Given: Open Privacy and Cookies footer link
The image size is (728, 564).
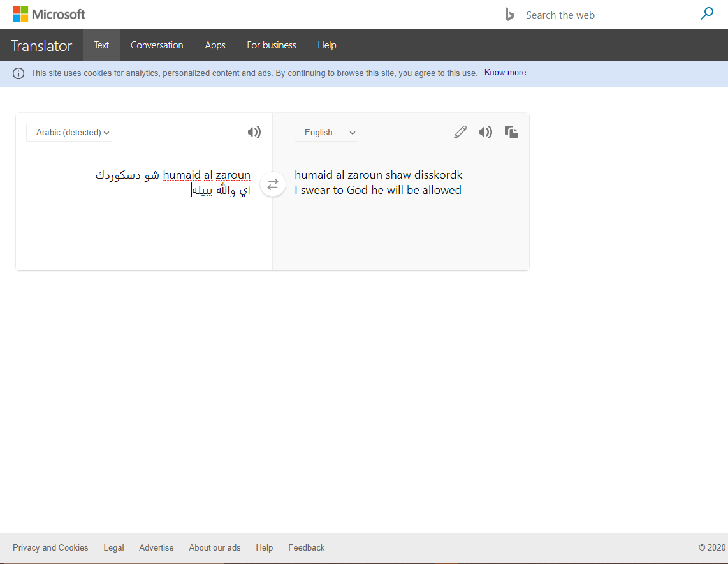Looking at the screenshot, I should point(50,548).
